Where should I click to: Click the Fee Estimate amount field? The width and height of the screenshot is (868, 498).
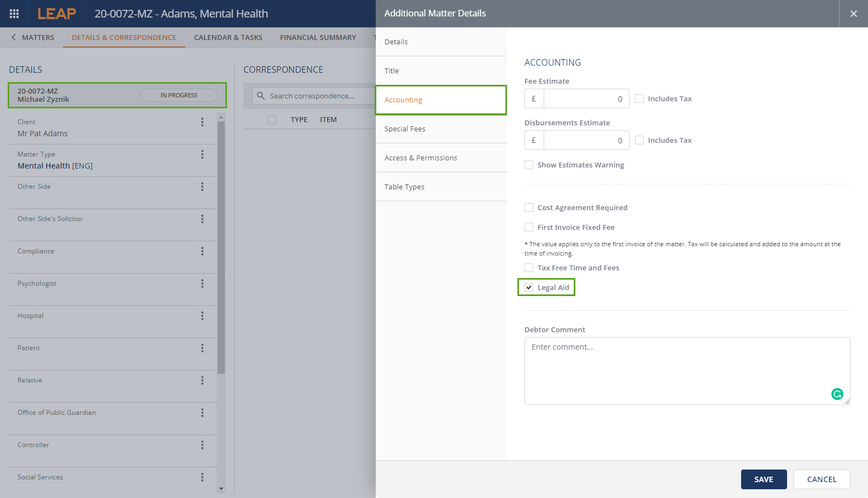coord(585,99)
